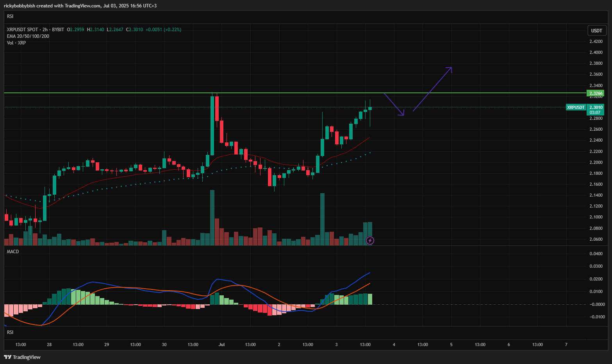Select the EMA 20/50/100/200 indicator legend
The height and width of the screenshot is (364, 612).
point(28,36)
